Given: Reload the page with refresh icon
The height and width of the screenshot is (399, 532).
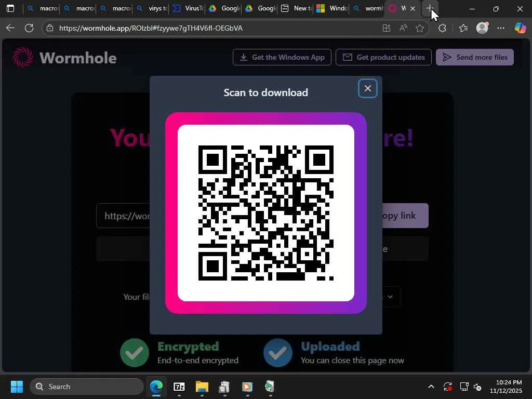Looking at the screenshot, I should coord(29,28).
